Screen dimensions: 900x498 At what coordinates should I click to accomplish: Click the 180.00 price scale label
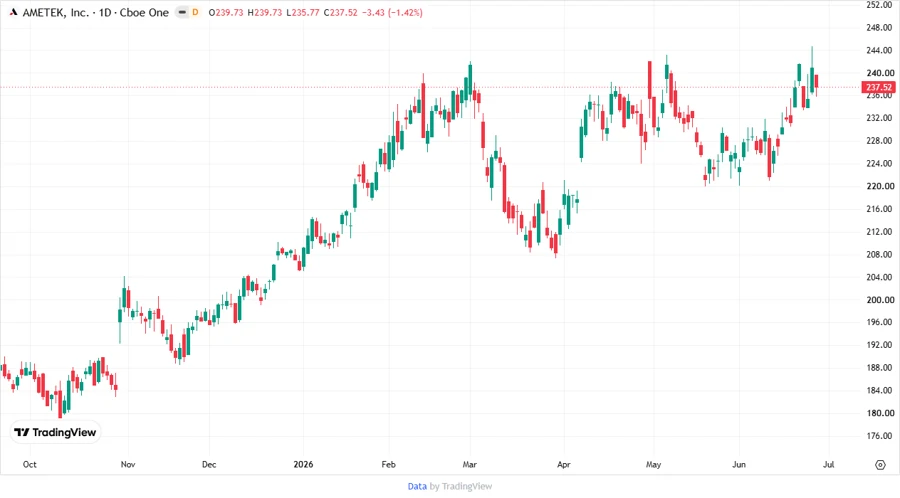tap(880, 413)
